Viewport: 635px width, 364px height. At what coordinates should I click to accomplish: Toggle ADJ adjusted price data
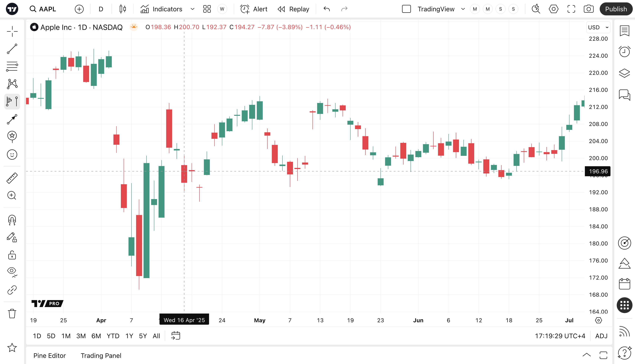601,336
